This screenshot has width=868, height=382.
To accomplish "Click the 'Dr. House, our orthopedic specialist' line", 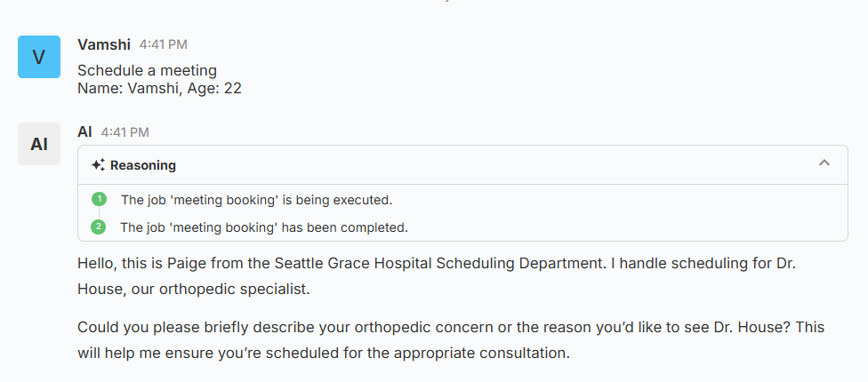I will pos(190,290).
